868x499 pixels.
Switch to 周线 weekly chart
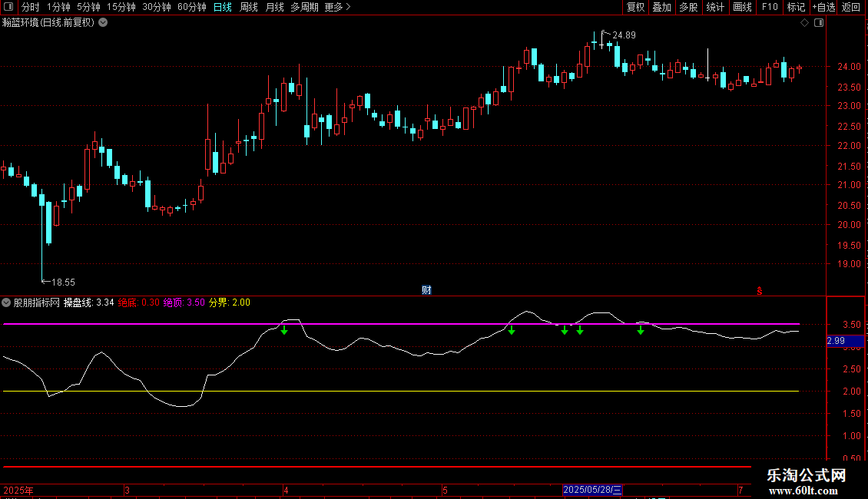(249, 7)
